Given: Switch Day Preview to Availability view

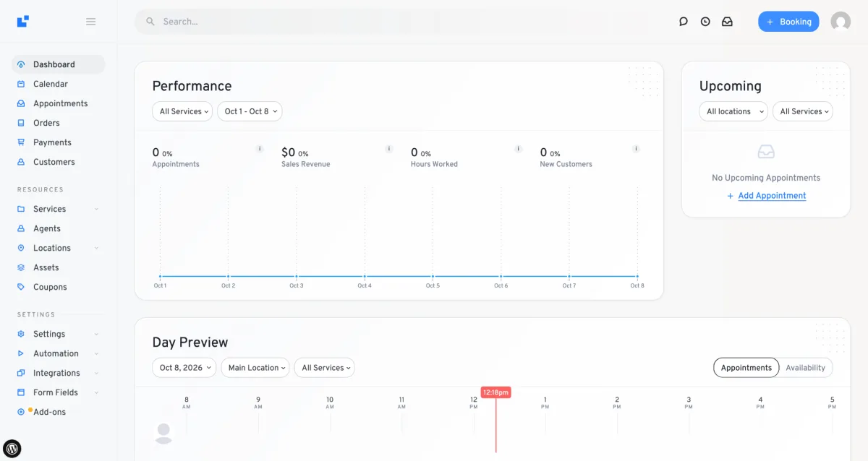Looking at the screenshot, I should [805, 368].
